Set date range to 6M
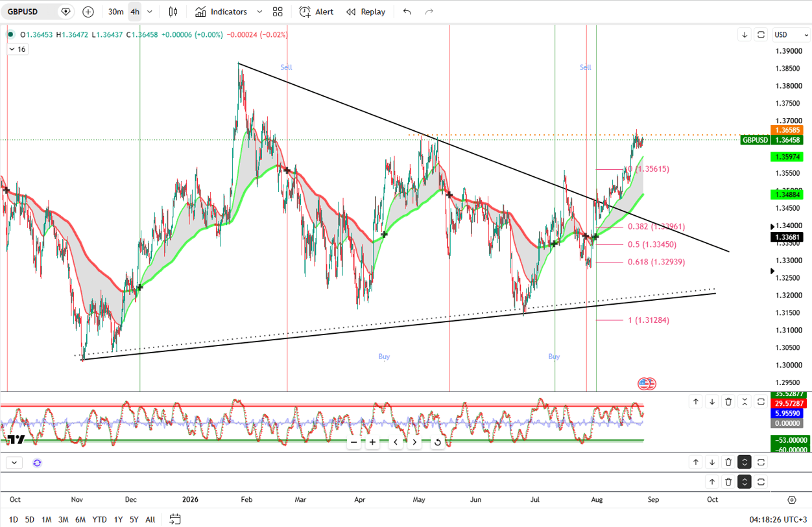812x527 pixels. pyautogui.click(x=80, y=519)
